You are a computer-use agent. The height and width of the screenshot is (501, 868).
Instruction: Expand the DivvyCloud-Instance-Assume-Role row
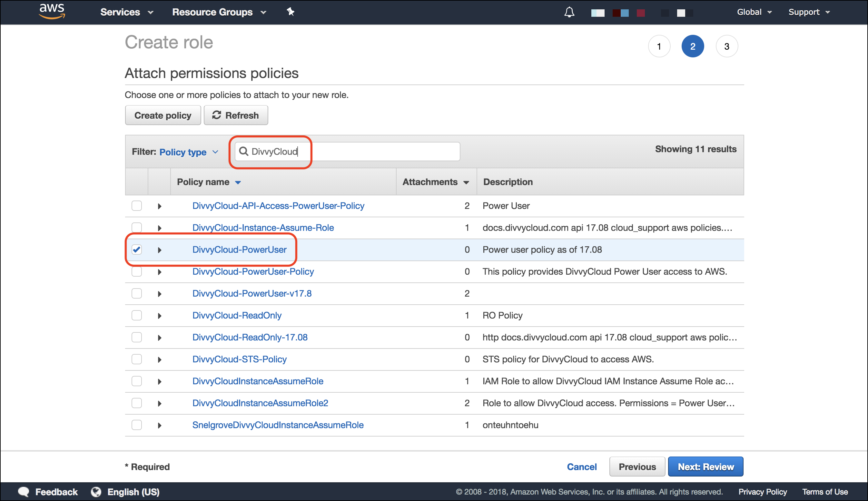[x=159, y=228]
